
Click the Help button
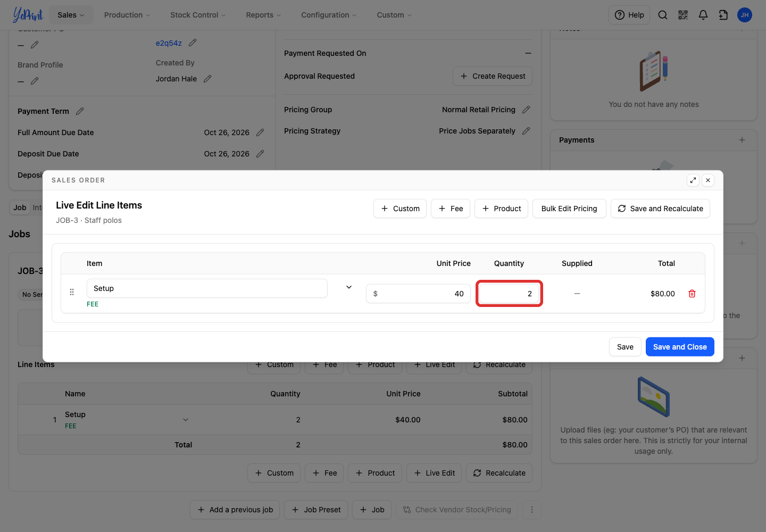[x=629, y=15]
